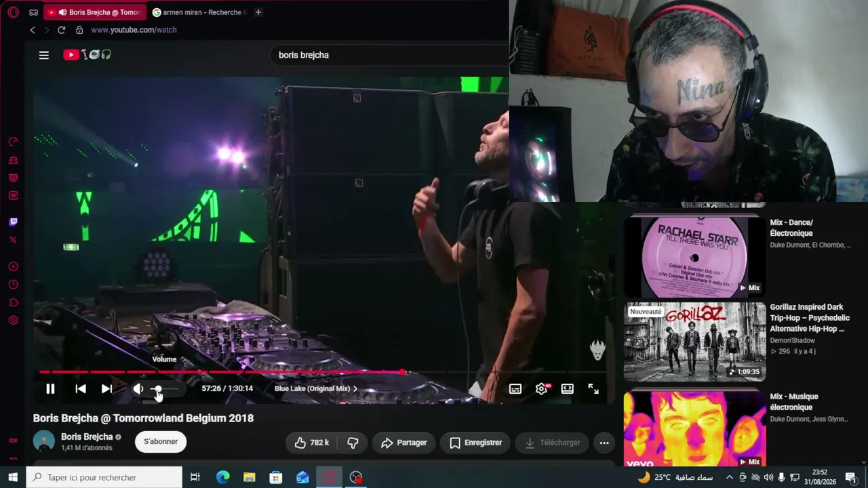Image resolution: width=868 pixels, height=488 pixels.
Task: Open the more actions three-dot menu
Action: pyautogui.click(x=604, y=443)
